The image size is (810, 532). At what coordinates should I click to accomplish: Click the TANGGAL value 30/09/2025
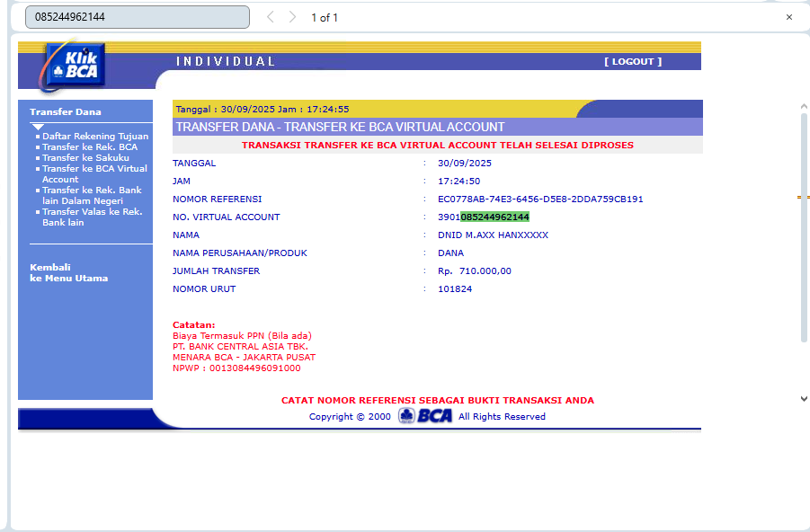click(x=465, y=164)
